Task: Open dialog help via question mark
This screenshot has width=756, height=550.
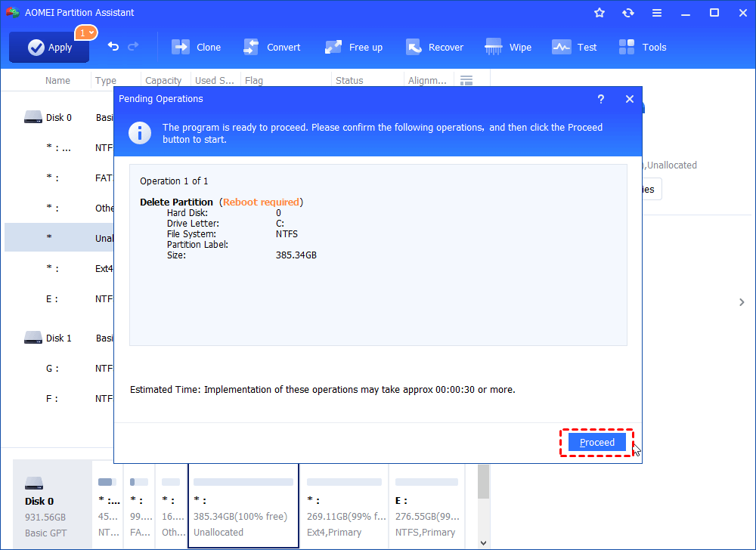Action: pyautogui.click(x=600, y=98)
